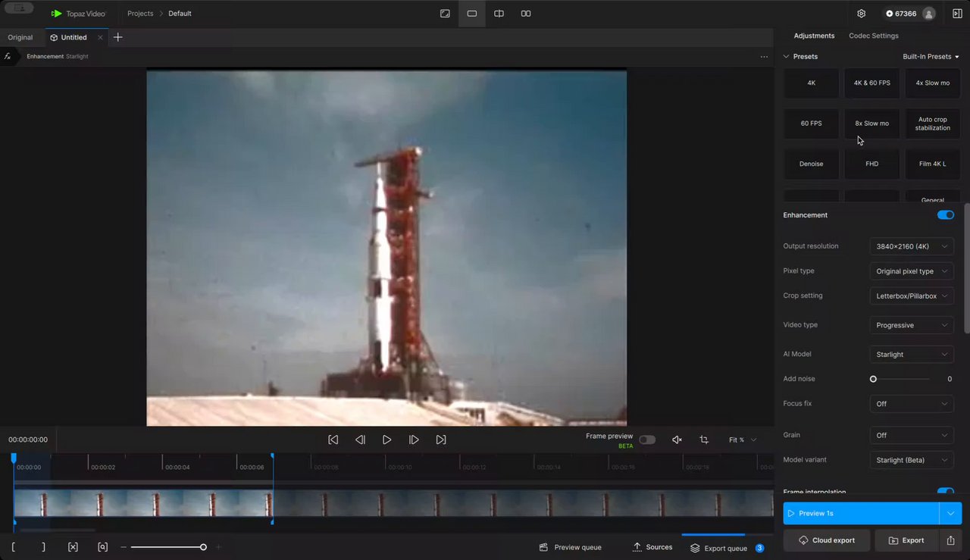Open the Model variant dropdown
The height and width of the screenshot is (560, 970).
pyautogui.click(x=912, y=460)
